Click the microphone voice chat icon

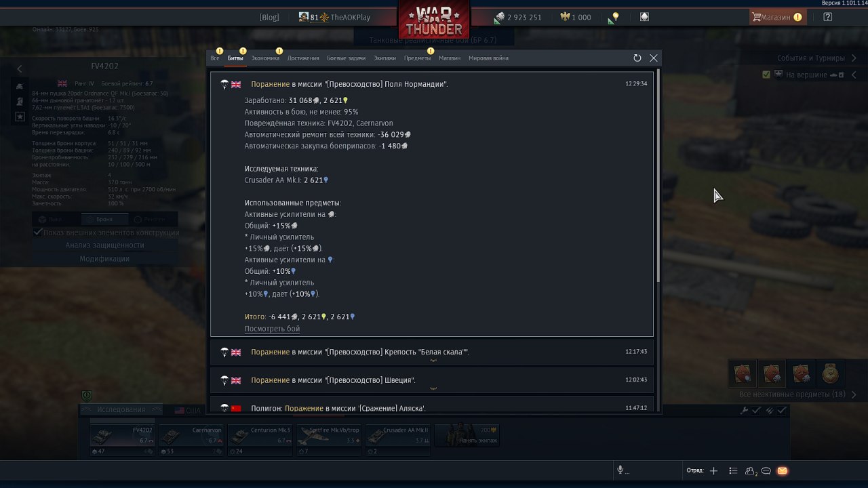pyautogui.click(x=620, y=470)
